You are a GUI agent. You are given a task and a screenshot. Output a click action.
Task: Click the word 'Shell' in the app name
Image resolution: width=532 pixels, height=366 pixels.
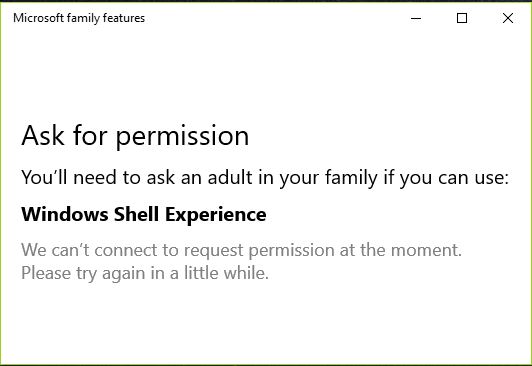pos(136,214)
